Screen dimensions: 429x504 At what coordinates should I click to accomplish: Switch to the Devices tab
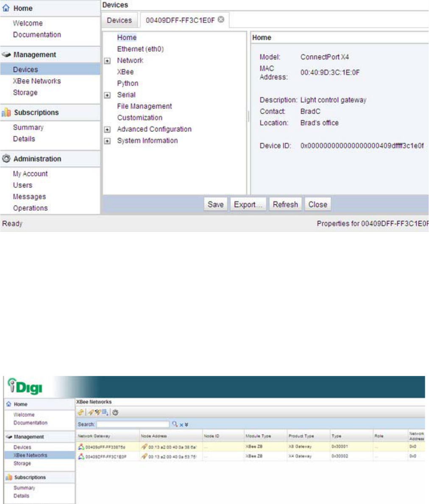click(x=119, y=20)
